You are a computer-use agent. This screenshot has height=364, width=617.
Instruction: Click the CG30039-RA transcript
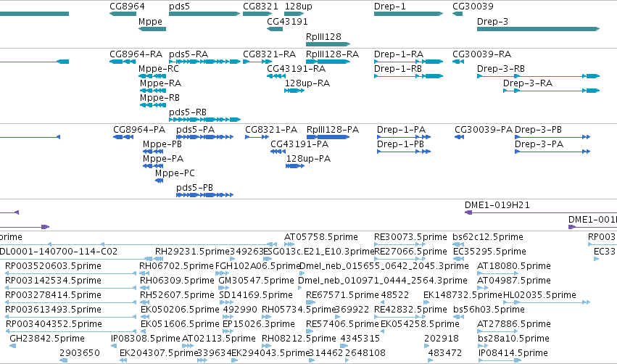[x=458, y=62]
